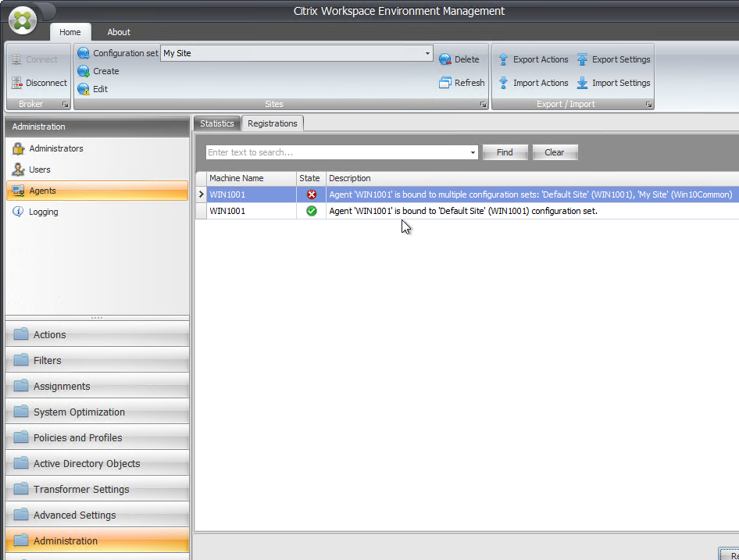The height and width of the screenshot is (560, 739).
Task: Open the Active Directory Objects section
Action: click(x=97, y=463)
